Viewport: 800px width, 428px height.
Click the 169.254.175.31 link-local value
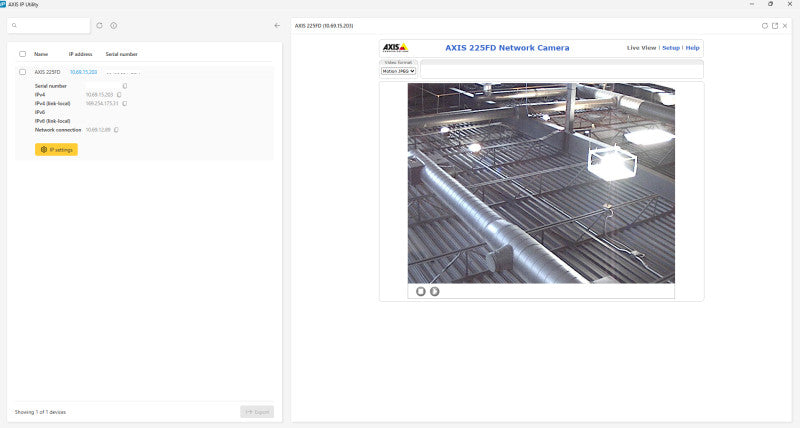(x=102, y=104)
